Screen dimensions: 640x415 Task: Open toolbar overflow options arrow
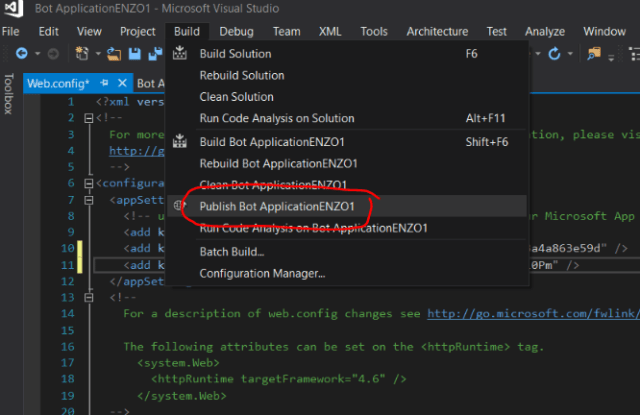coord(611,58)
